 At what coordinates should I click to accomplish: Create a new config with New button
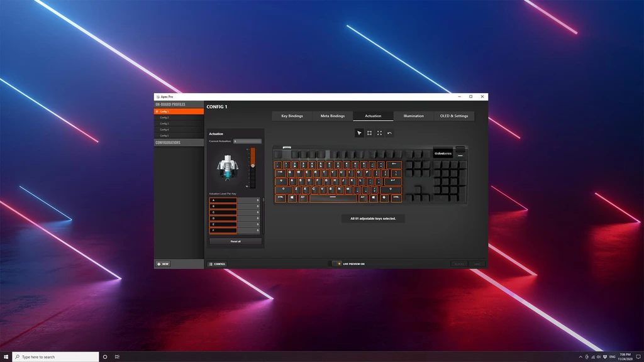tap(163, 264)
